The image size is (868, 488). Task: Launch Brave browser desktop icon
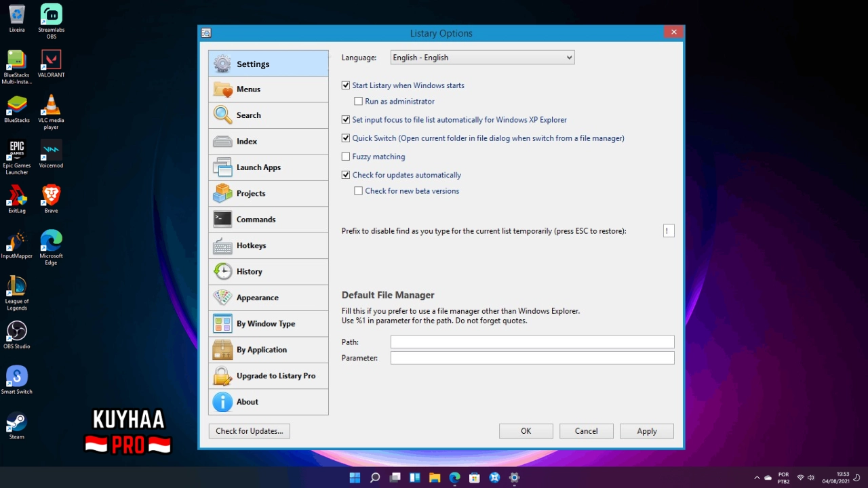pos(51,199)
